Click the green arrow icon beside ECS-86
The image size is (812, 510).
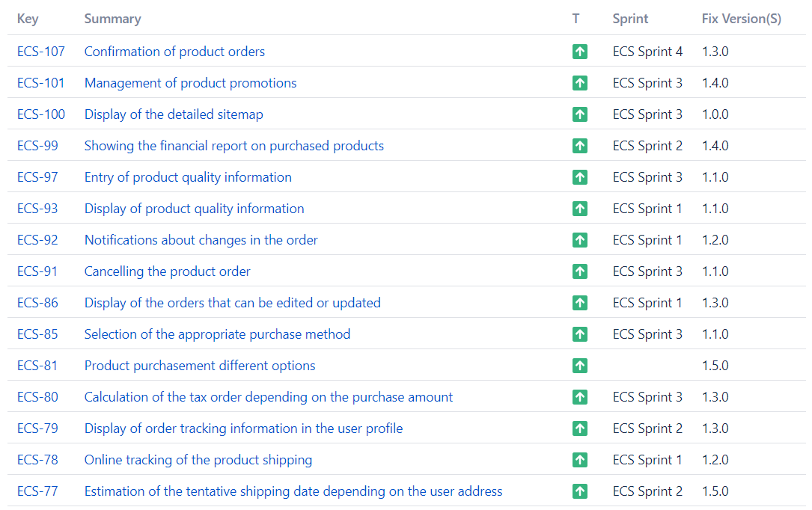(x=579, y=303)
